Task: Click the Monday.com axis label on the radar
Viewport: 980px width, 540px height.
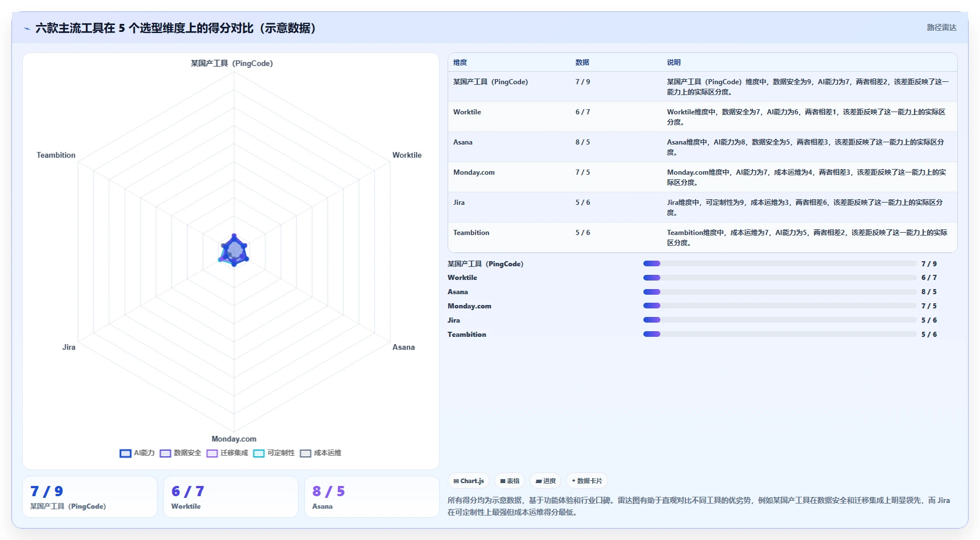Action: tap(234, 439)
